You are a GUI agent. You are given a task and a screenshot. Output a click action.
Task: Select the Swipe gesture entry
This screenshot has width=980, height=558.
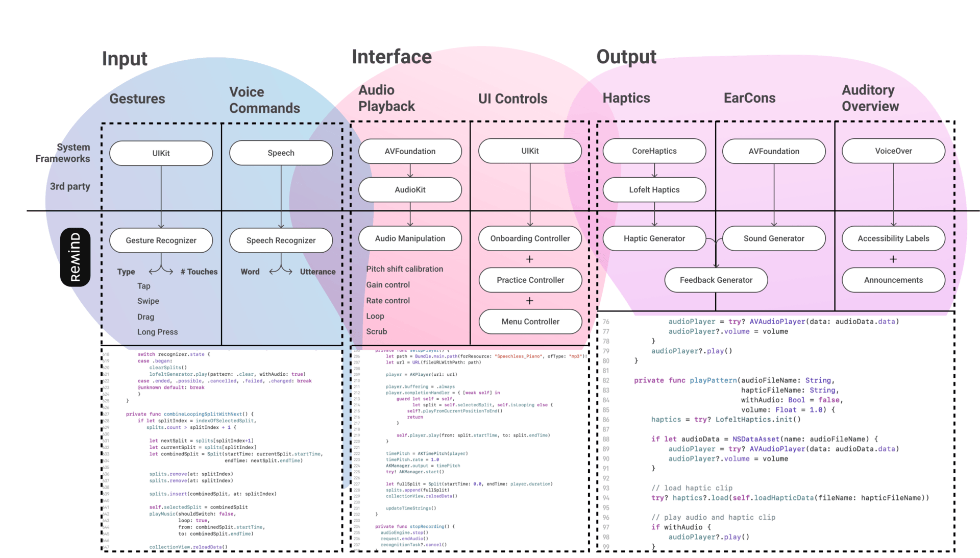click(148, 301)
